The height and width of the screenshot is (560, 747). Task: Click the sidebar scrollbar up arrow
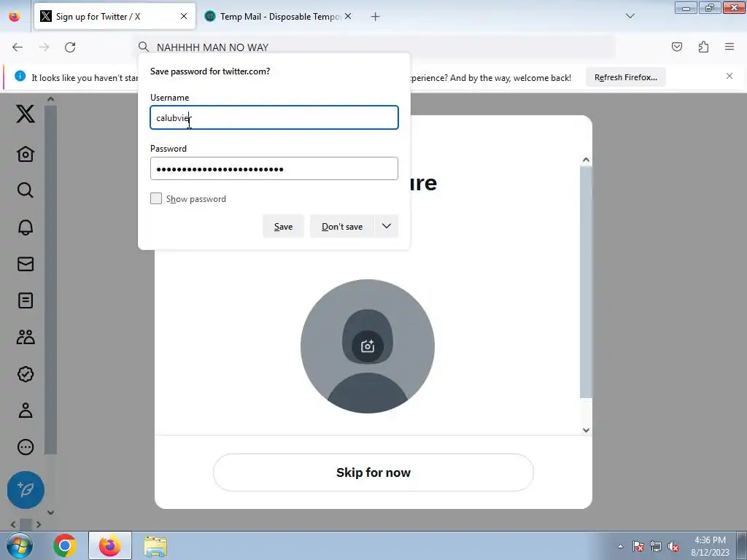(50, 99)
